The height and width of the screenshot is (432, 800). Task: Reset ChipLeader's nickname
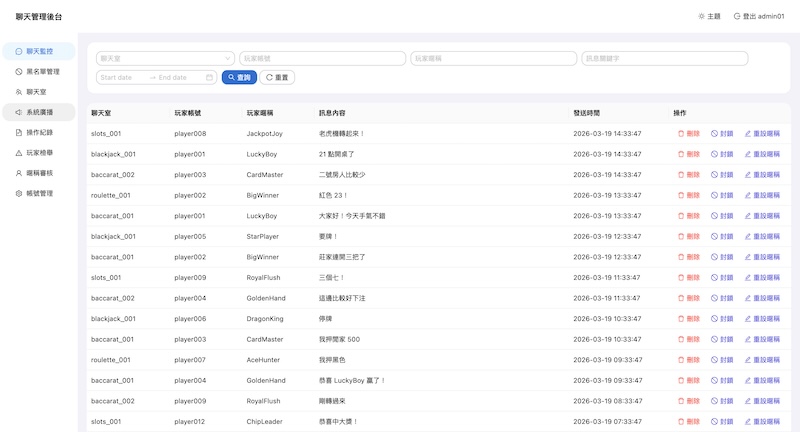pos(762,421)
